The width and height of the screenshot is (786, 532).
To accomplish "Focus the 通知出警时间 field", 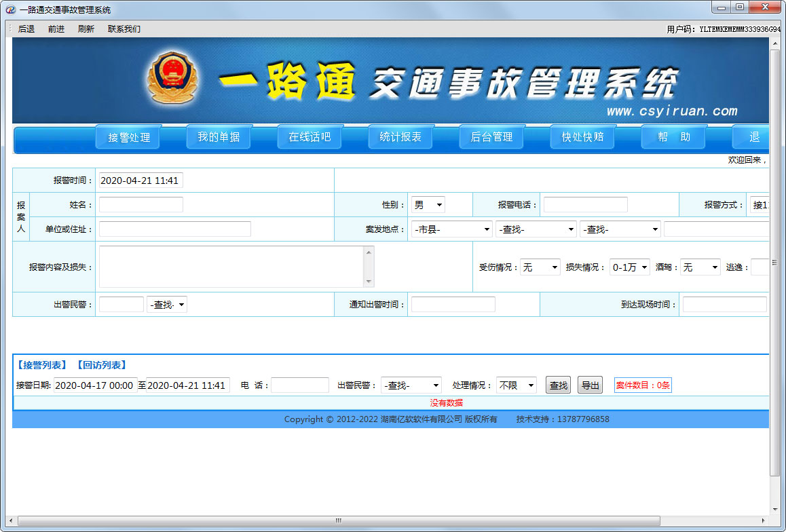I will tap(453, 304).
